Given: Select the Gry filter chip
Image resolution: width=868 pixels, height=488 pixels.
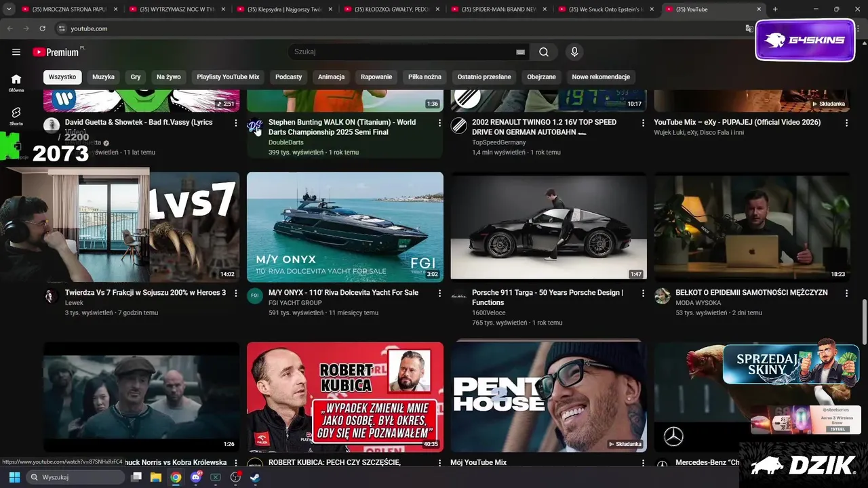Looking at the screenshot, I should point(136,77).
